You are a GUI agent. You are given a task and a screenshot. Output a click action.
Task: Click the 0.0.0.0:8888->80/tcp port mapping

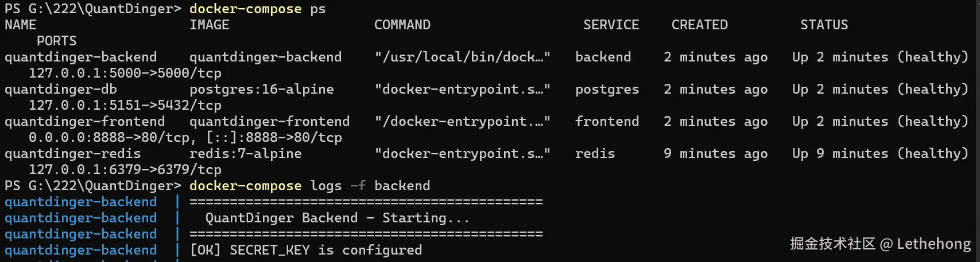pyautogui.click(x=109, y=137)
